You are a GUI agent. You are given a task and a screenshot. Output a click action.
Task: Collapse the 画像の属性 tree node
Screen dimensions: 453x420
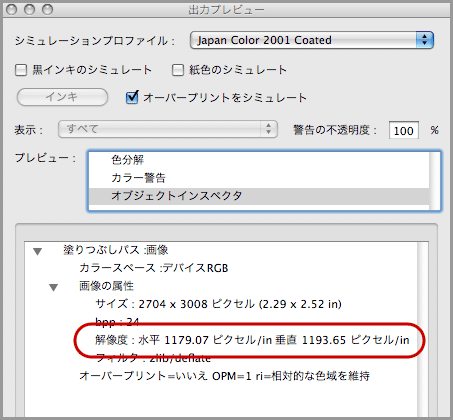click(x=54, y=287)
